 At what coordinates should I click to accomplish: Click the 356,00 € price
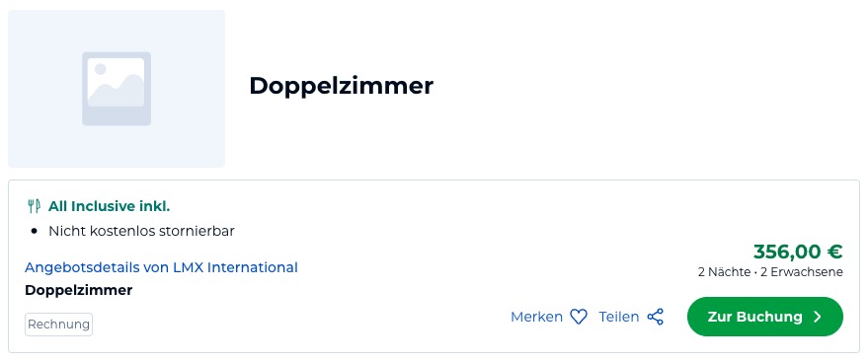[798, 252]
